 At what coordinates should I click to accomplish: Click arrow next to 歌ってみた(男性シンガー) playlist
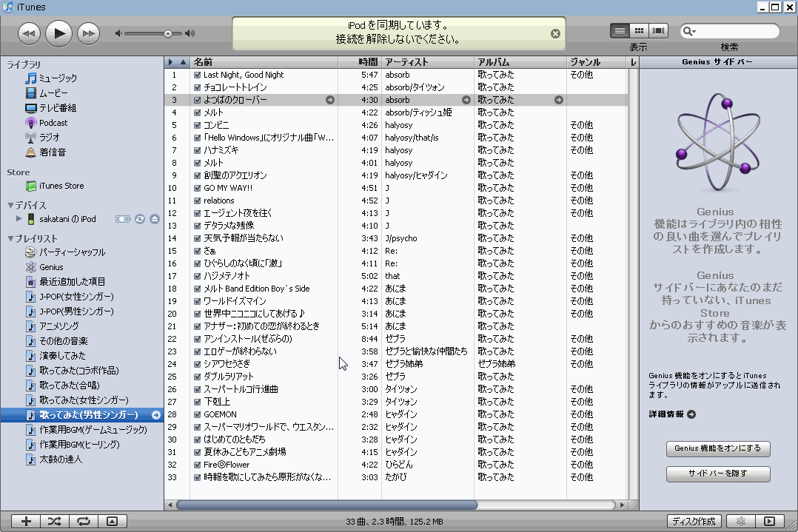point(155,416)
